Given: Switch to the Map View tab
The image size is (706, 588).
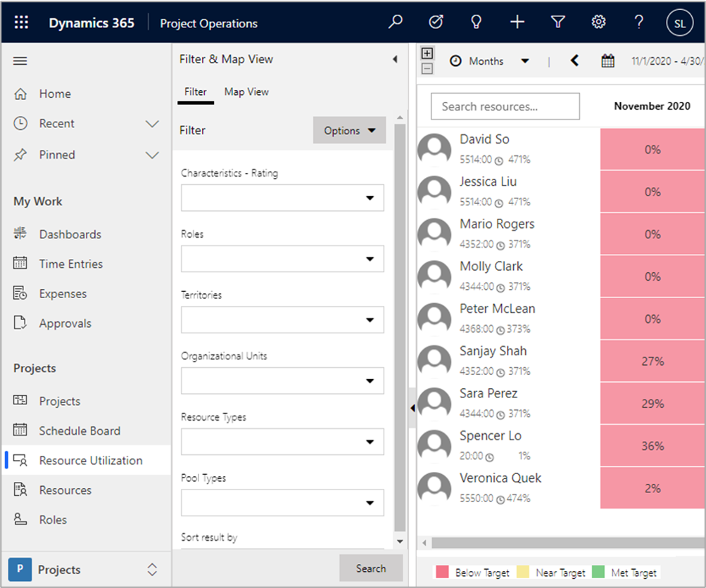Looking at the screenshot, I should click(x=246, y=91).
